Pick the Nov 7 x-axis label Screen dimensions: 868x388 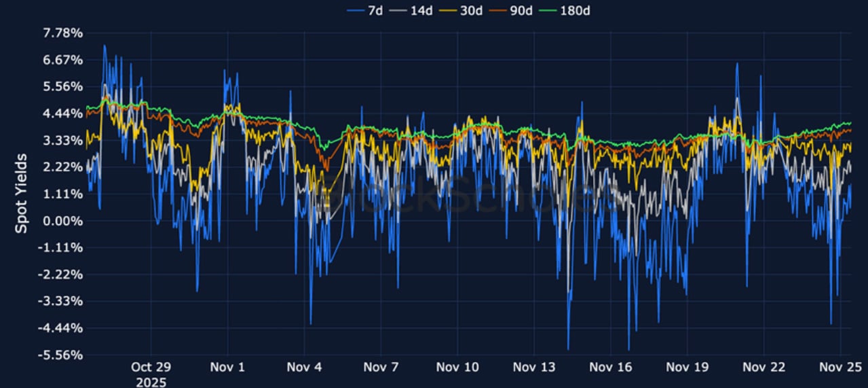coord(381,367)
